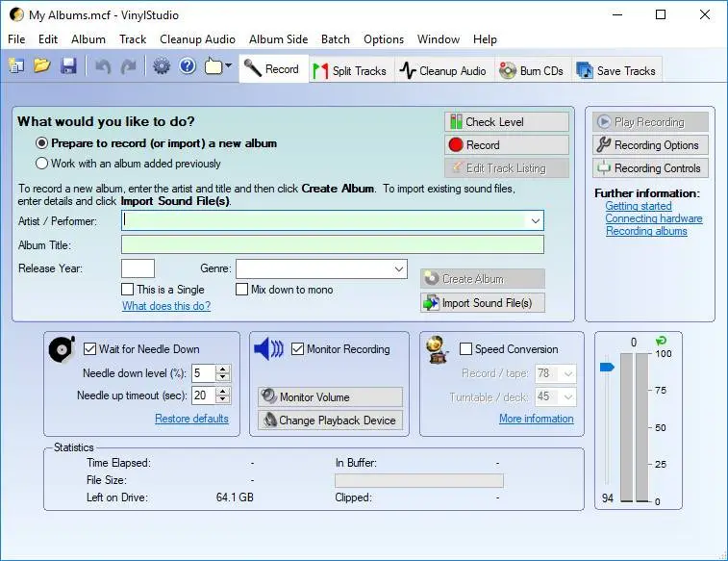Click Change Playback Device button
The width and height of the screenshot is (728, 561).
(330, 421)
